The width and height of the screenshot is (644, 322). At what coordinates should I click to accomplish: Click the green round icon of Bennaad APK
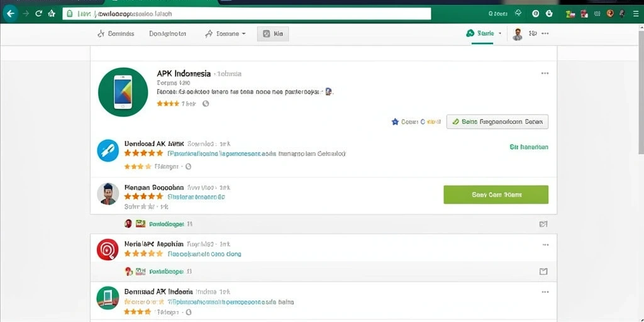pos(108,298)
